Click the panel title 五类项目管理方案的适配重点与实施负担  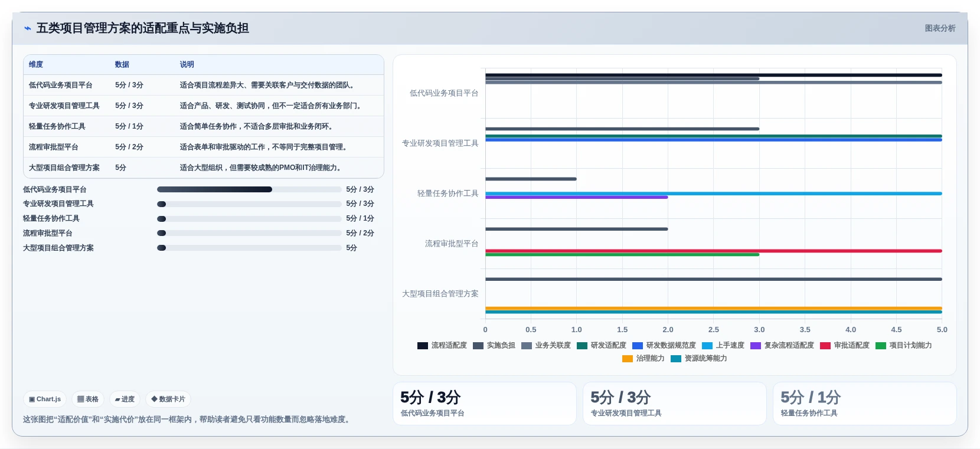(x=143, y=28)
